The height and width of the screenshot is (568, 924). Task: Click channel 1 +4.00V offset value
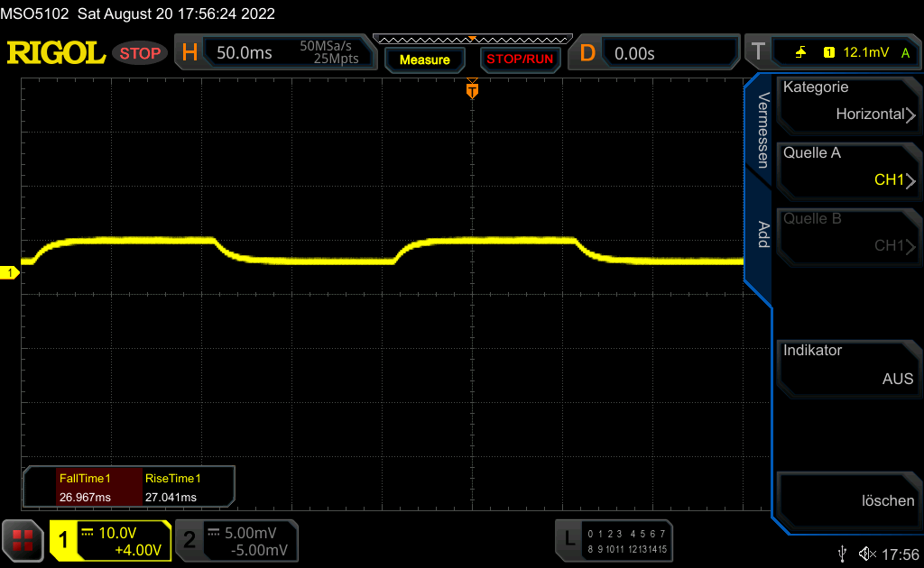coord(138,550)
